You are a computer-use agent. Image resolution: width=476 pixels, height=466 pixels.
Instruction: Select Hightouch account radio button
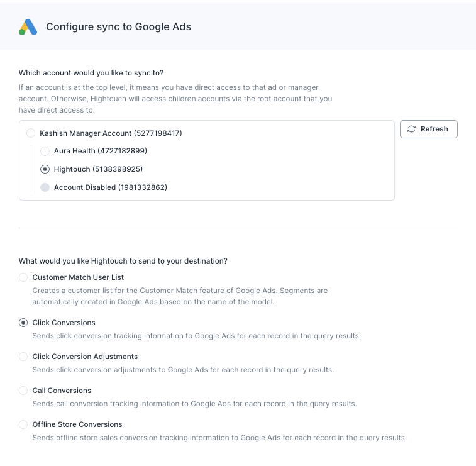(45, 169)
